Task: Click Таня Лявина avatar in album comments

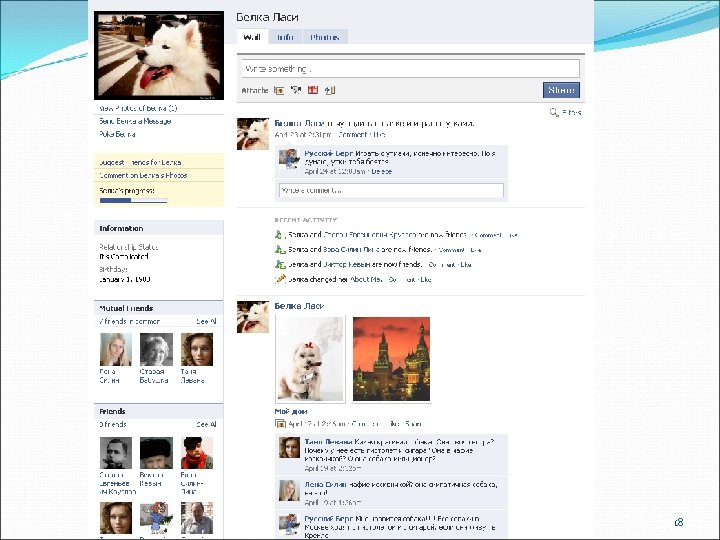Action: [x=289, y=447]
